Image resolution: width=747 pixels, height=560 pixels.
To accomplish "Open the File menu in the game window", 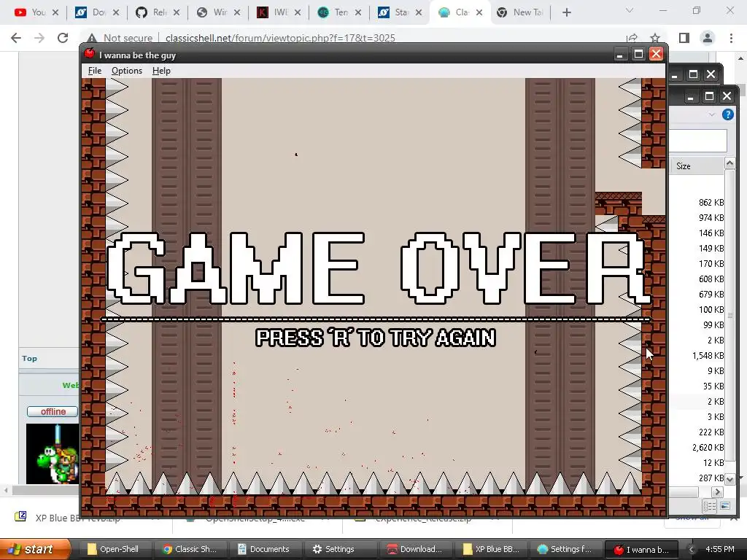I will [94, 71].
